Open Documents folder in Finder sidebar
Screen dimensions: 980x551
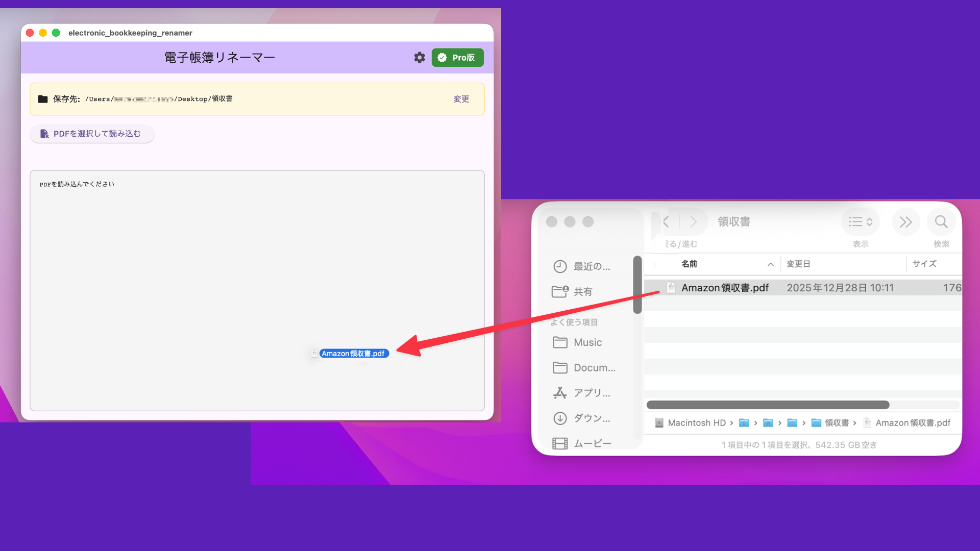[584, 367]
